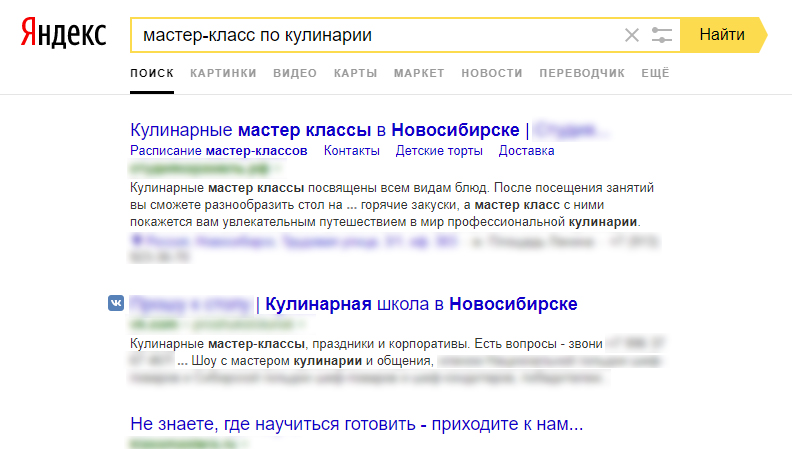This screenshot has height=449, width=792.
Task: Open the Расписание мастер-классов sitelink
Action: click(x=219, y=151)
